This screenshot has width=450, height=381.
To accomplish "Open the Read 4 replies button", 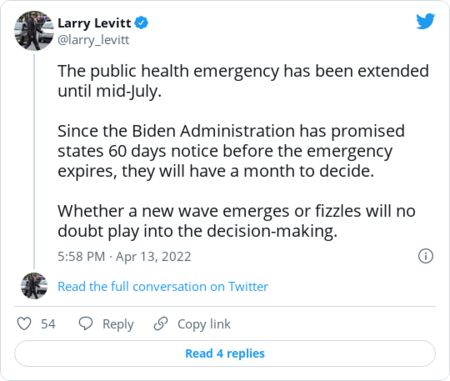I will click(225, 353).
